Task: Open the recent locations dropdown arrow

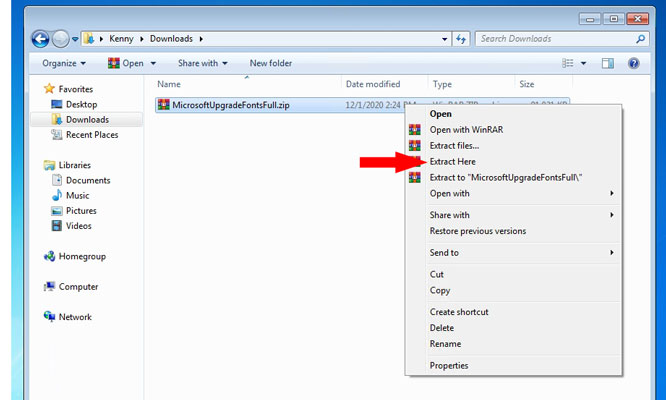Action: (x=75, y=39)
